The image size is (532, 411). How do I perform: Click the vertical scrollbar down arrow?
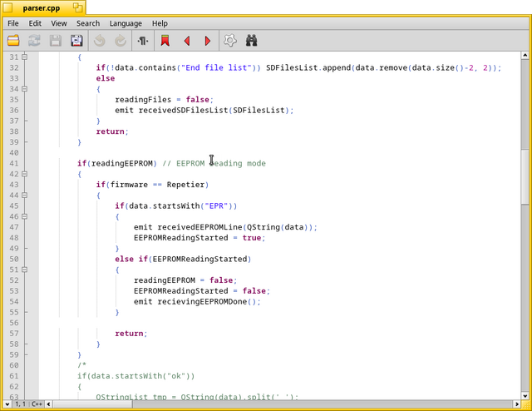tap(525, 396)
